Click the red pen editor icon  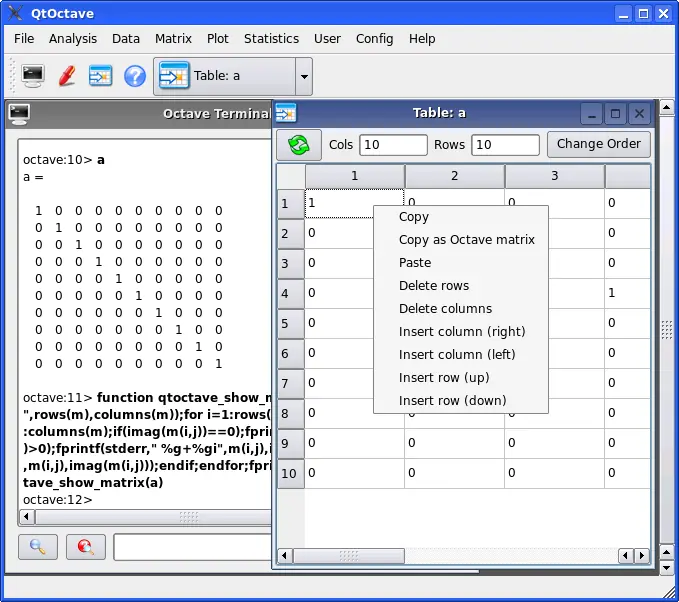67,76
